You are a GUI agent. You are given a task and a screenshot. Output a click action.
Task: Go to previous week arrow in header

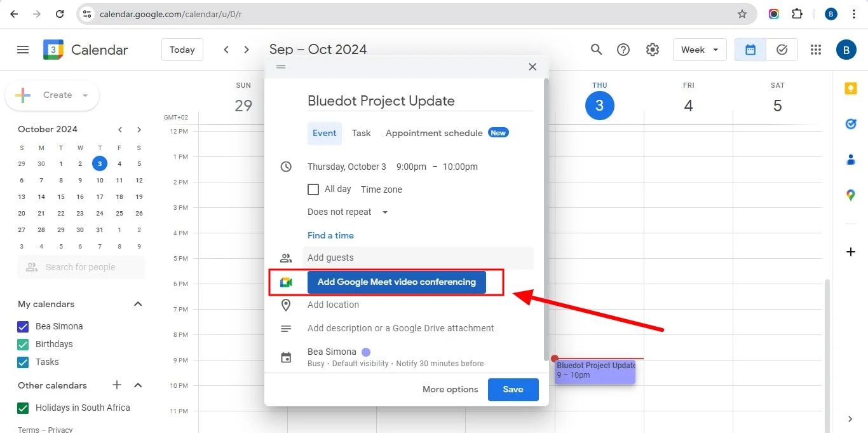coord(226,50)
